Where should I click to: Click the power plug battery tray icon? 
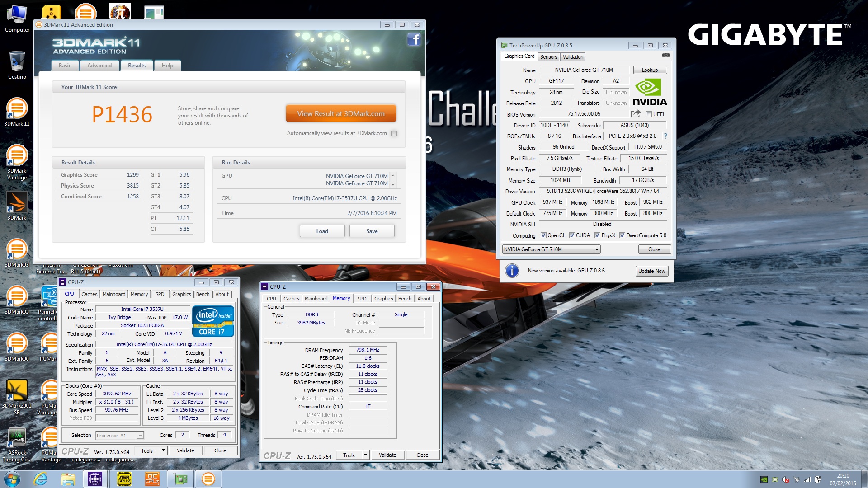tap(818, 479)
